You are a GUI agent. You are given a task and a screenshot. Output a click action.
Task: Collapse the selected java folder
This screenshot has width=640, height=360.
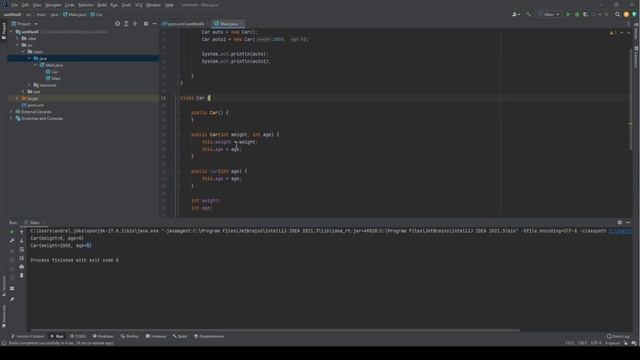click(29, 58)
